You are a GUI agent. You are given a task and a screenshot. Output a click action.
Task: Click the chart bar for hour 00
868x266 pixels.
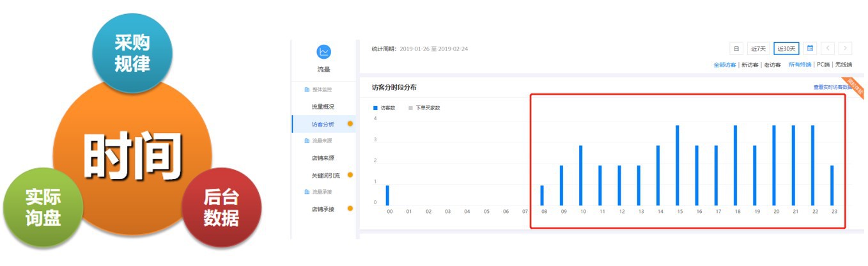387,196
